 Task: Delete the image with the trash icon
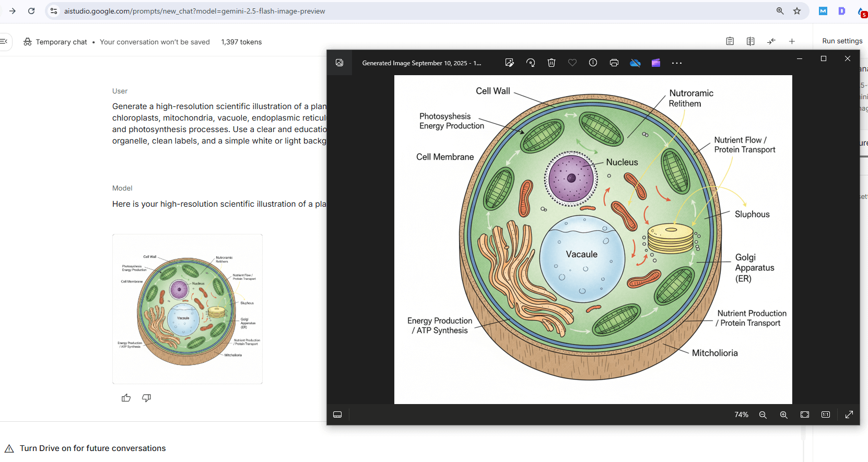pos(551,63)
